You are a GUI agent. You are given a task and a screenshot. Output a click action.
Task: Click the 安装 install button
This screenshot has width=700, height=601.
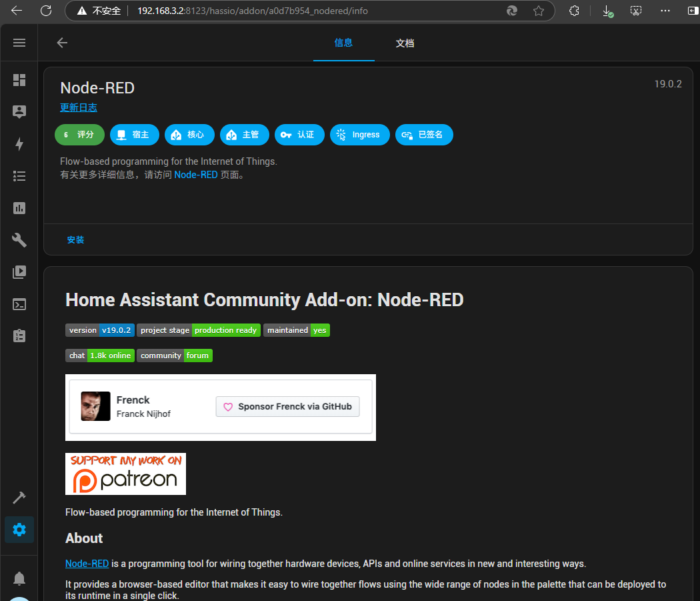coord(75,239)
